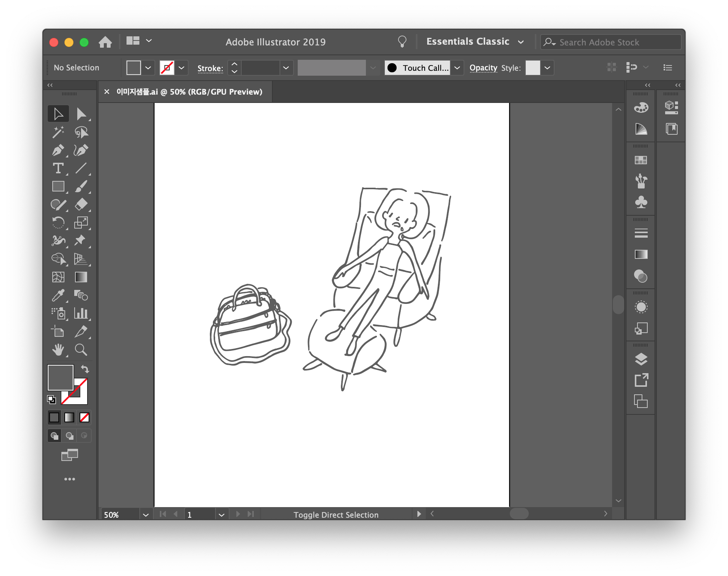Open the Color panel palette icon
This screenshot has height=576, width=728.
click(641, 108)
